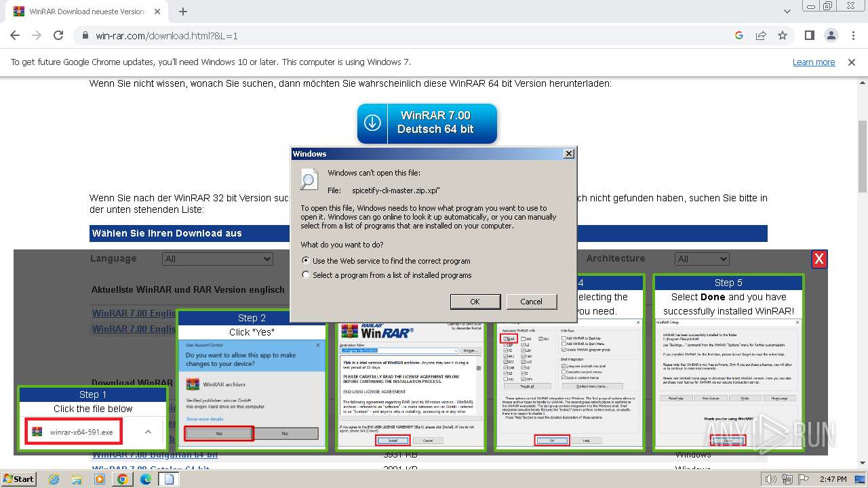The image size is (868, 488).
Task: Click the Step 2 installation thumbnail
Action: [x=252, y=380]
